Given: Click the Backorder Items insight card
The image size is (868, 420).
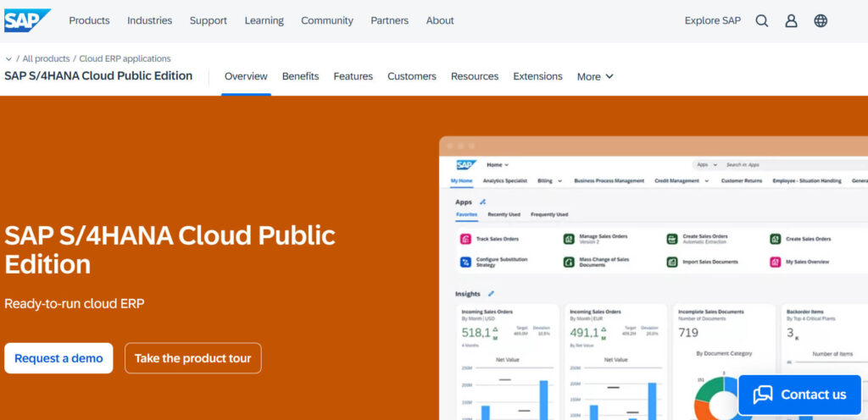Looking at the screenshot, I should point(825,362).
